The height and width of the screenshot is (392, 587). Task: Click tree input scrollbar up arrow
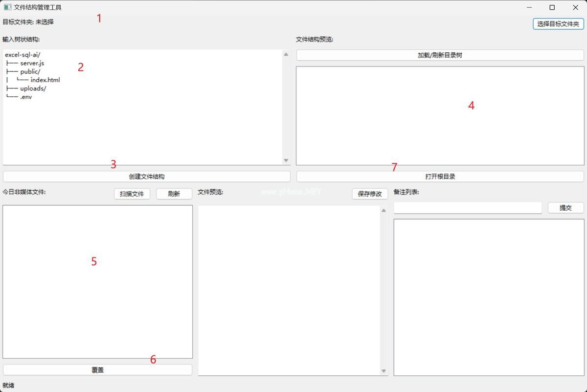click(286, 54)
